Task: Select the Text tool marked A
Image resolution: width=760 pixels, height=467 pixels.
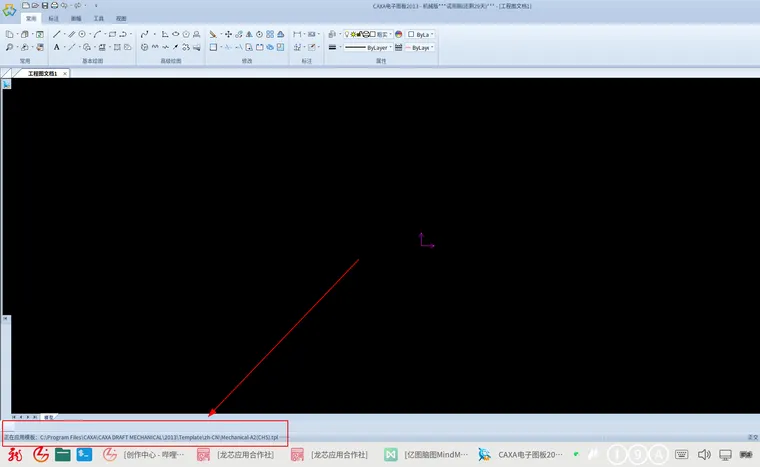Action: tap(57, 47)
